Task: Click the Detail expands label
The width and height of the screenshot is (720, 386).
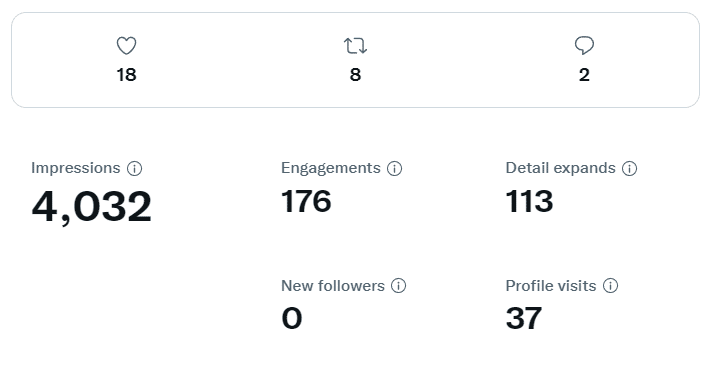Action: point(560,168)
